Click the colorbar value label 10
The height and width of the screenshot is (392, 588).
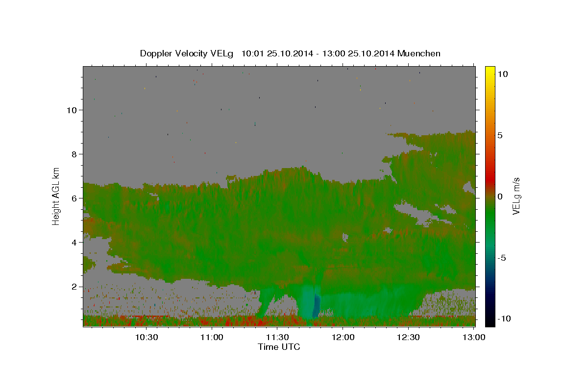(x=502, y=74)
